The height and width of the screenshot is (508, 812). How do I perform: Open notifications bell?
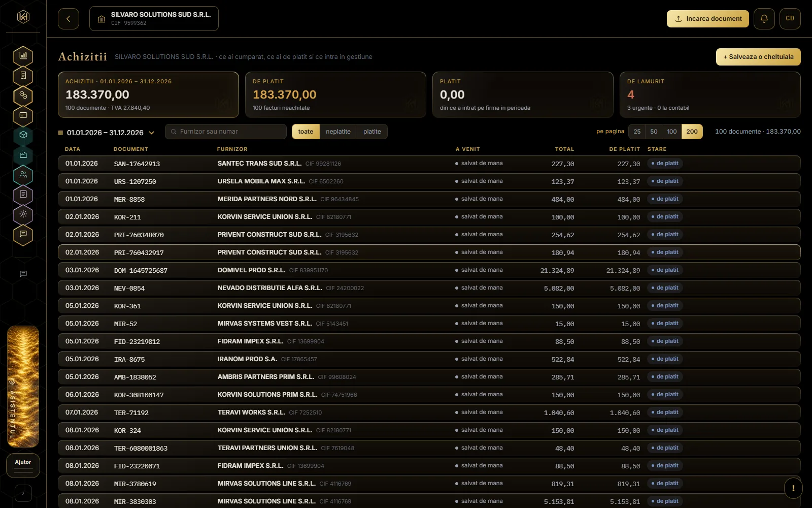click(764, 19)
